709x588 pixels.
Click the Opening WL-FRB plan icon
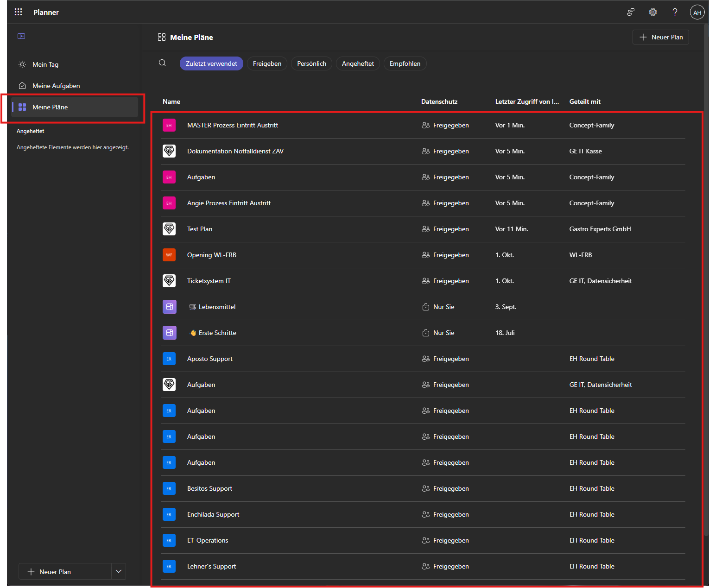pos(169,255)
